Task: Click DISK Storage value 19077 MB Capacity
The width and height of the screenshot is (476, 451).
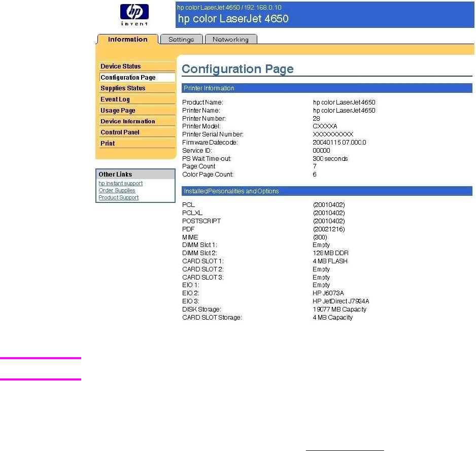Action: (339, 309)
